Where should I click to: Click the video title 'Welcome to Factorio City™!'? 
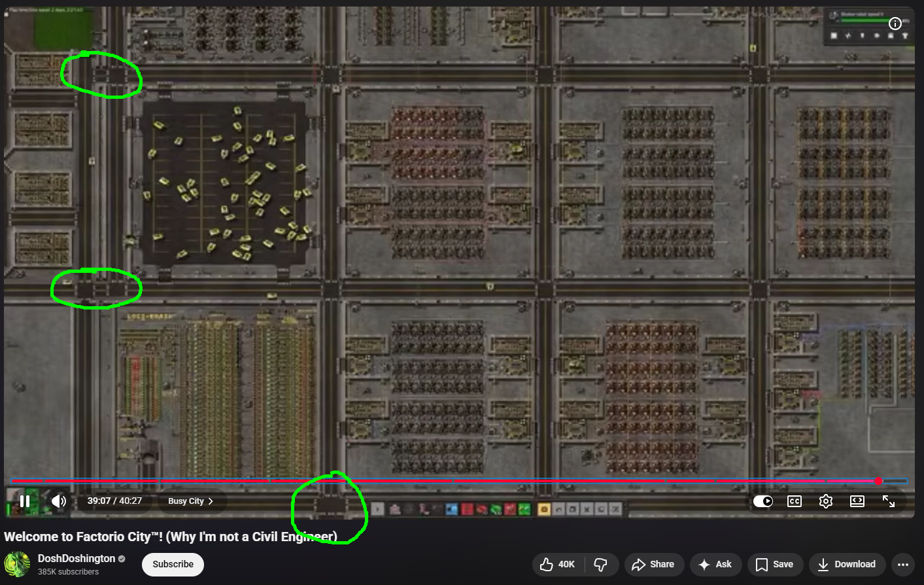[x=171, y=537]
